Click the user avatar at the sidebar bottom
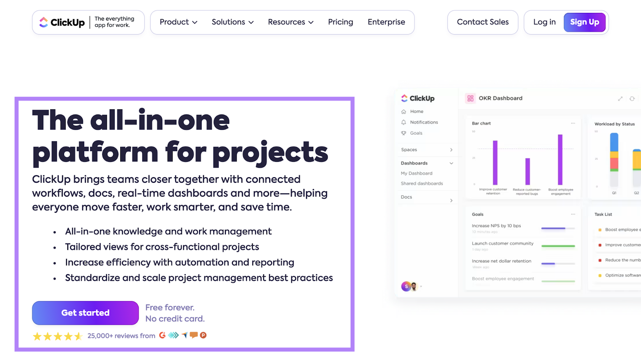 click(x=405, y=286)
